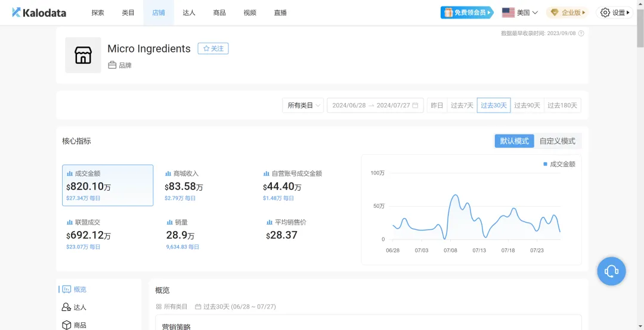Switch to 自定义模式
Image resolution: width=644 pixels, height=330 pixels.
[558, 141]
